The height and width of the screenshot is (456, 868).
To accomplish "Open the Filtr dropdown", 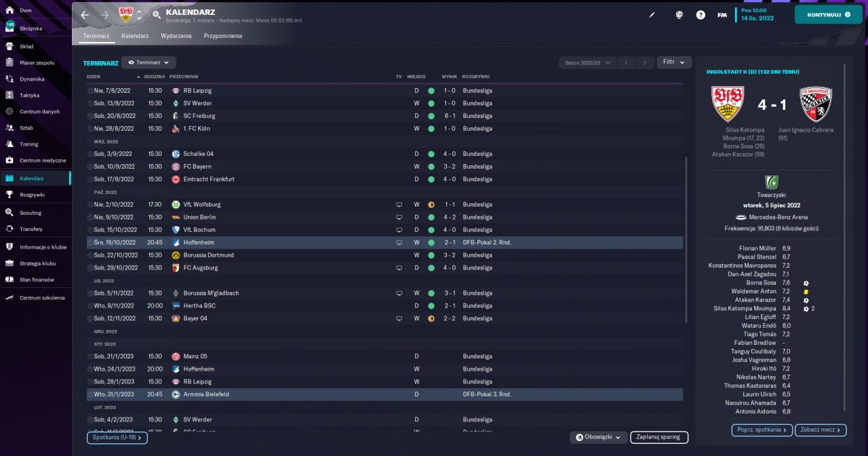I will click(x=674, y=62).
